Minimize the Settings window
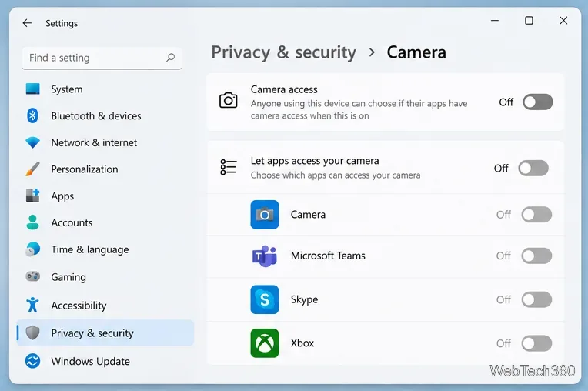Screen dimensions: 588x391 (x=495, y=21)
